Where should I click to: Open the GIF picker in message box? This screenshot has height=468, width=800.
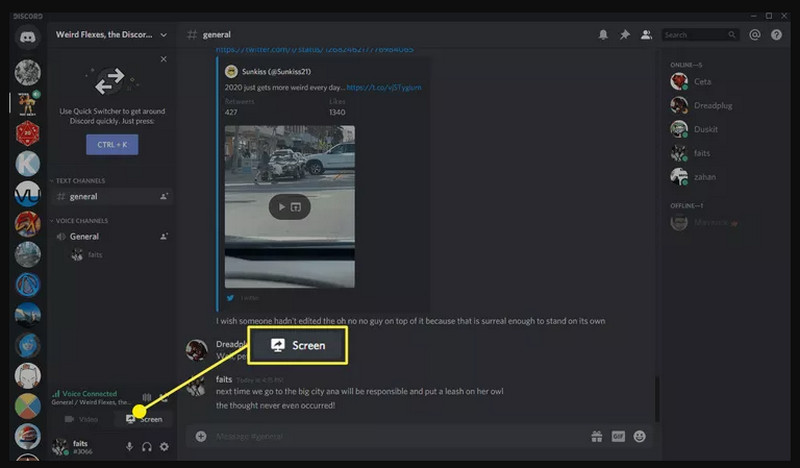pyautogui.click(x=618, y=436)
